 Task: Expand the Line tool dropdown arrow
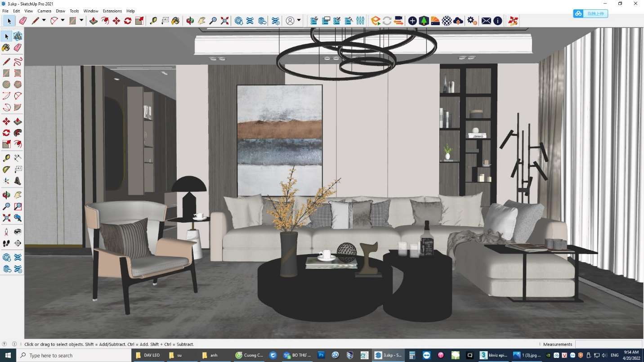tap(44, 20)
